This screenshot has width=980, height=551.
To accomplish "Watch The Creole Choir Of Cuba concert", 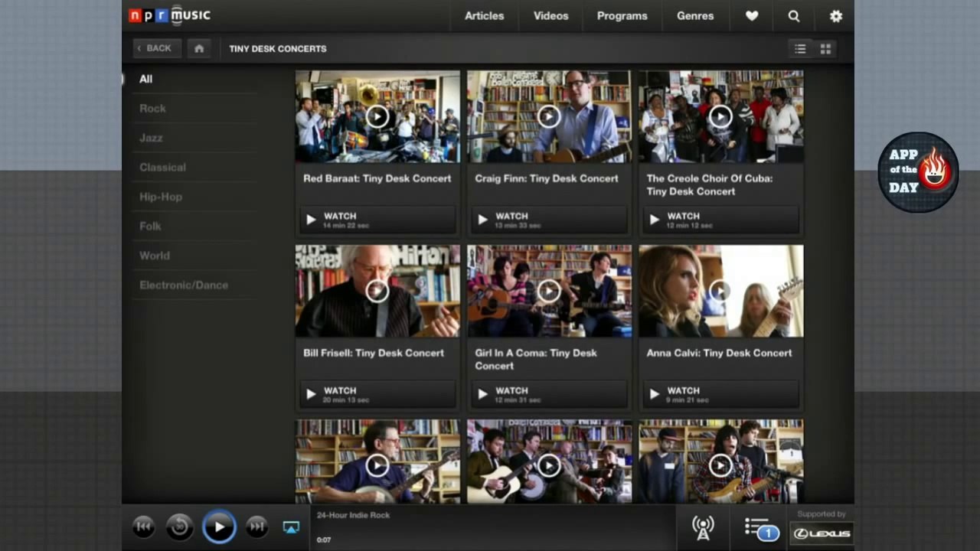I will [720, 220].
